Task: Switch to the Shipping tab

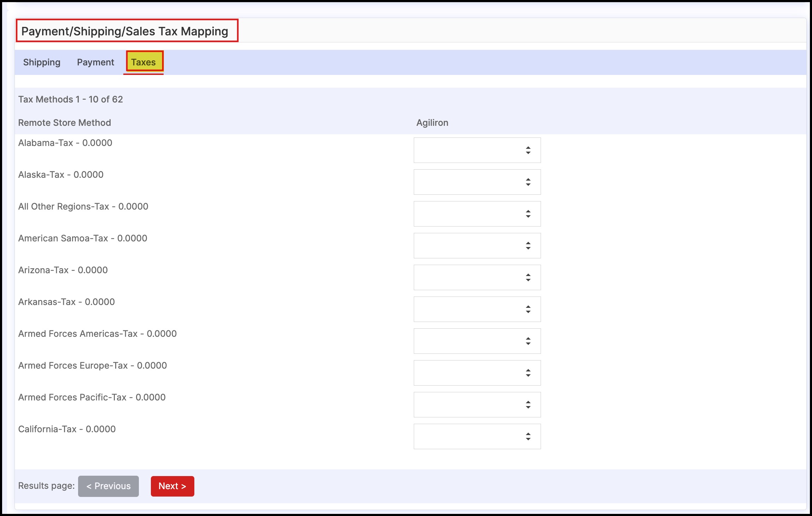Action: pyautogui.click(x=42, y=62)
